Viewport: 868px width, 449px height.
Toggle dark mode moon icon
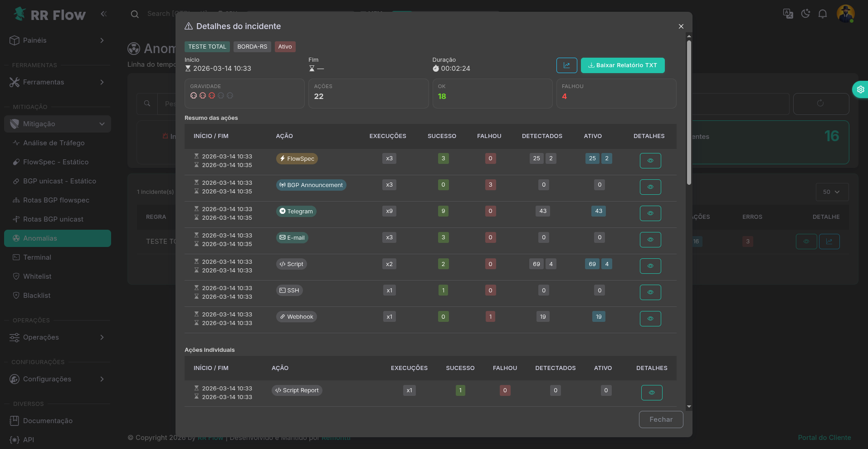pos(805,14)
